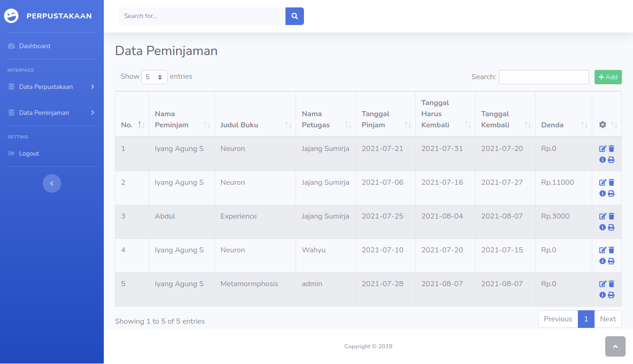Expand Data Peminjaman sidebar menu
This screenshot has width=633, height=364.
pyautogui.click(x=52, y=113)
